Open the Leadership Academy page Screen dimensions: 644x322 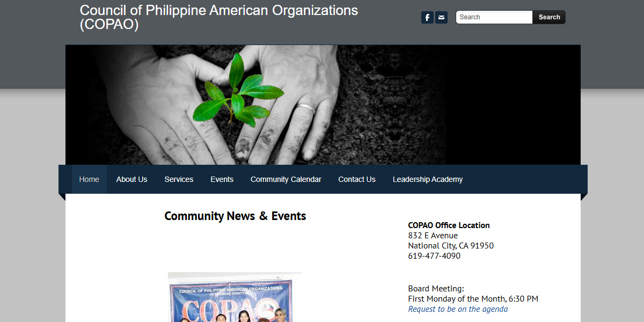point(428,179)
